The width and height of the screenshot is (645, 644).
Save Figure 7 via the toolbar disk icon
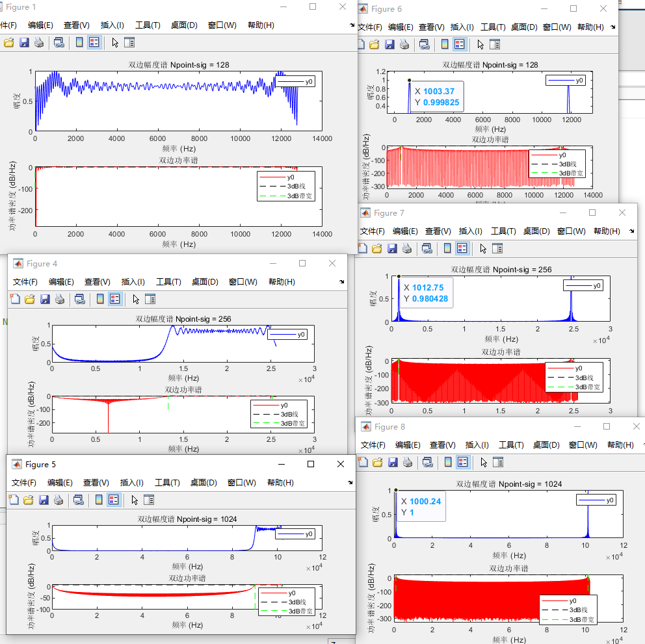[392, 248]
